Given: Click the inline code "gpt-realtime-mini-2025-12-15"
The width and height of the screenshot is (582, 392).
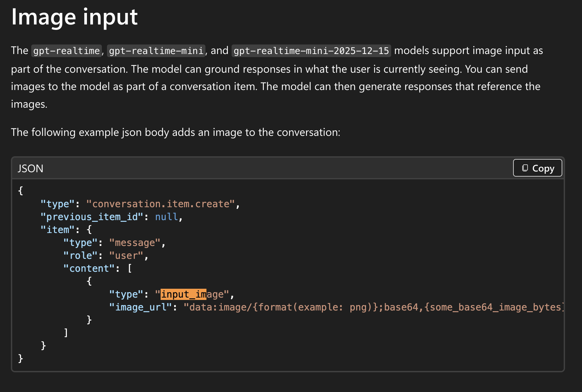Looking at the screenshot, I should point(311,51).
